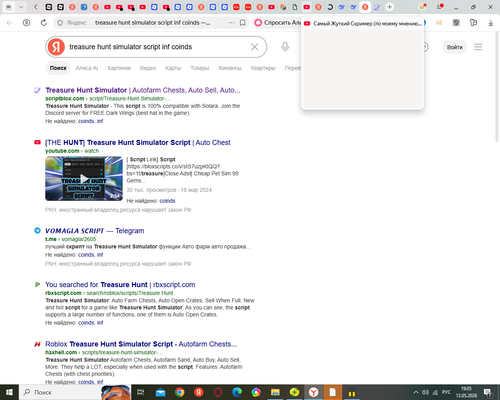Open VOMAGLA SCRIPT Telegram result
500x400 pixels.
click(95, 231)
